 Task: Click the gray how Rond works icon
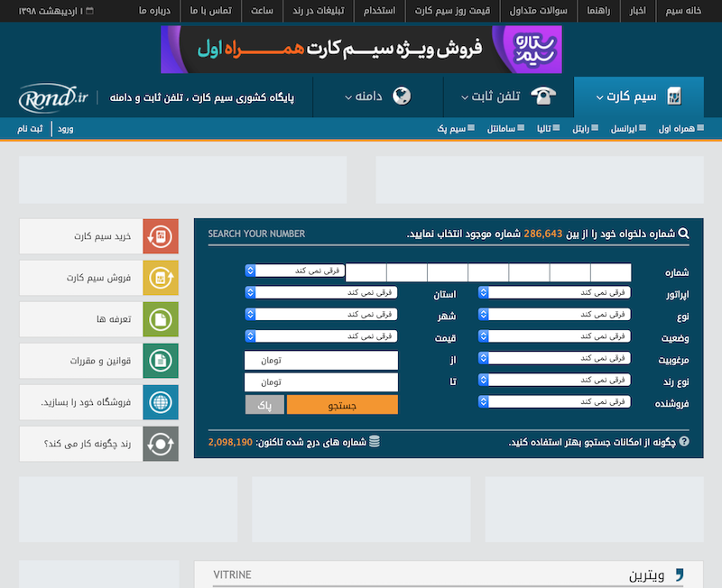click(161, 444)
